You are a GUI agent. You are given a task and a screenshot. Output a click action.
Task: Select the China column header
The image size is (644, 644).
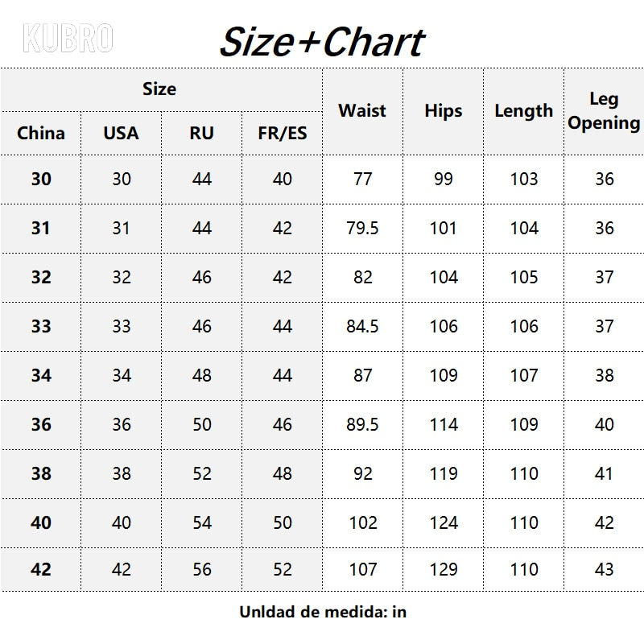[x=41, y=133]
